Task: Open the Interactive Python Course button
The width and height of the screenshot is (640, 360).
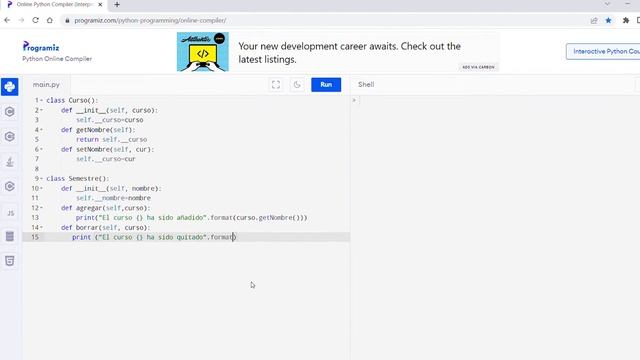Action: [603, 51]
